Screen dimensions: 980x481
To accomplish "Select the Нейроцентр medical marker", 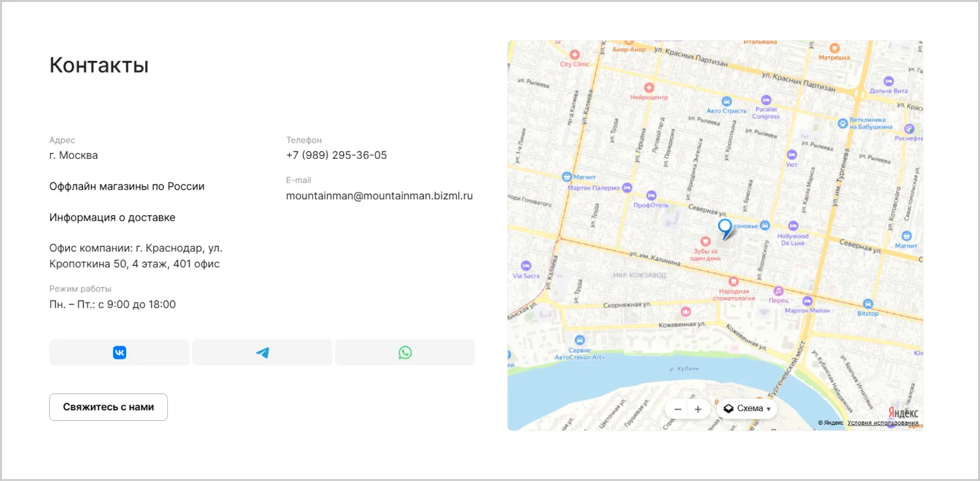I will click(649, 87).
